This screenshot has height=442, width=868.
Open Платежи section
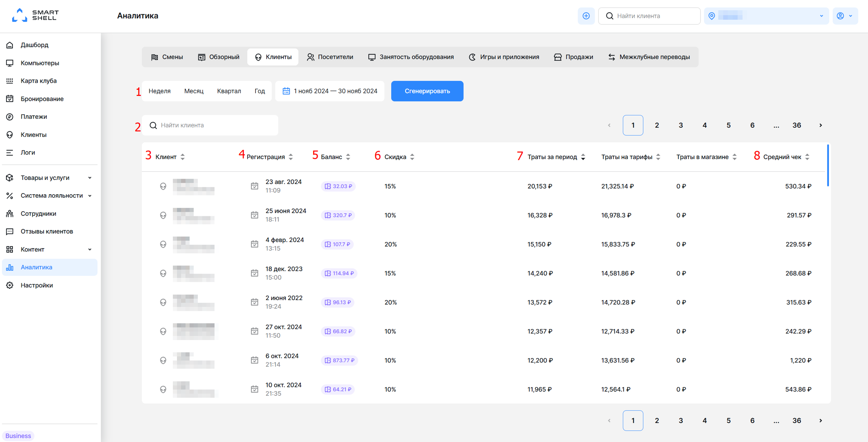50,116
